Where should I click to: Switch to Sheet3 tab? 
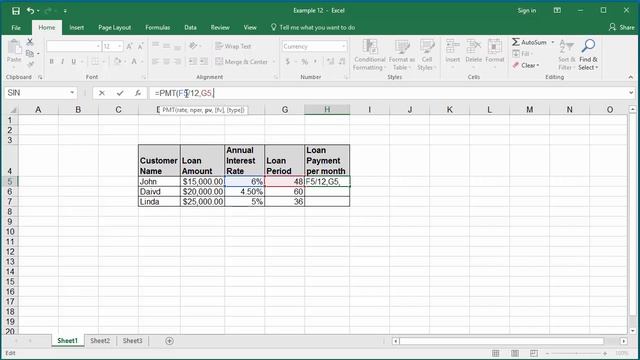tap(133, 341)
